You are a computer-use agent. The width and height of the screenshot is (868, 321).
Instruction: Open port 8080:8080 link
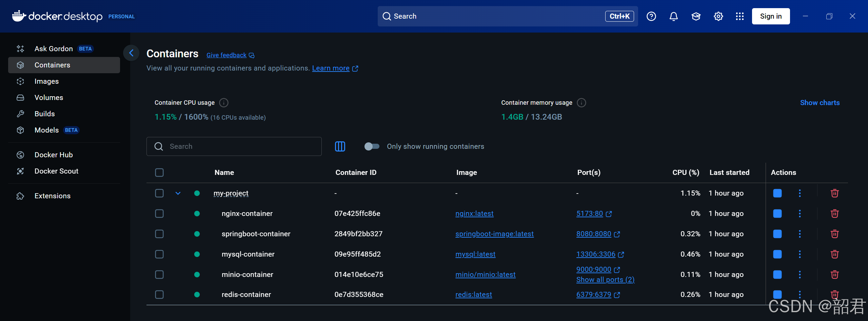[594, 234]
